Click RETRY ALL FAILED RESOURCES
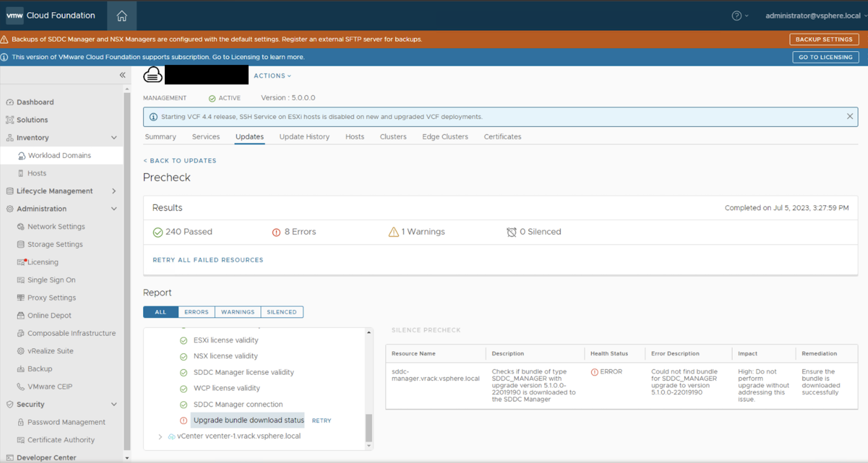This screenshot has height=463, width=868. click(207, 260)
